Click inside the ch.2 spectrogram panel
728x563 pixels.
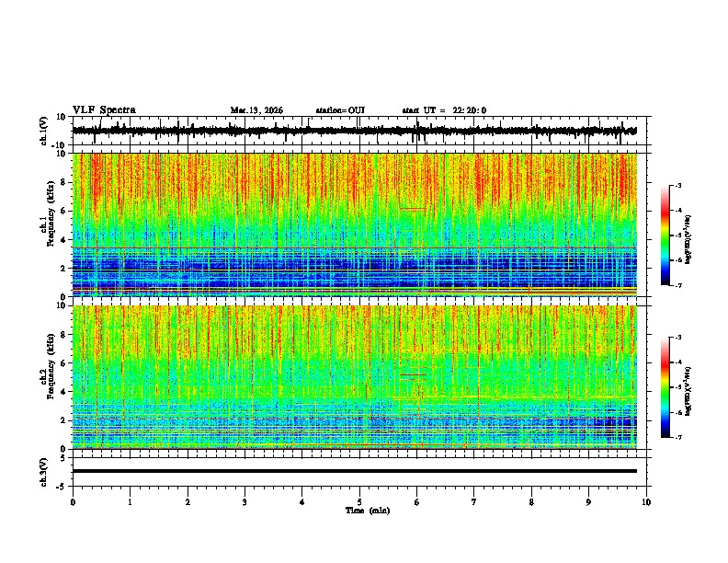[354, 377]
